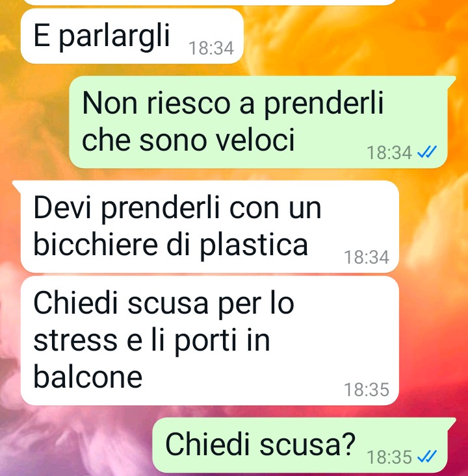Image resolution: width=468 pixels, height=476 pixels.
Task: Tap the blue read-receipt checkmarks on "Chiedi scusa?"
Action: pyautogui.click(x=427, y=457)
